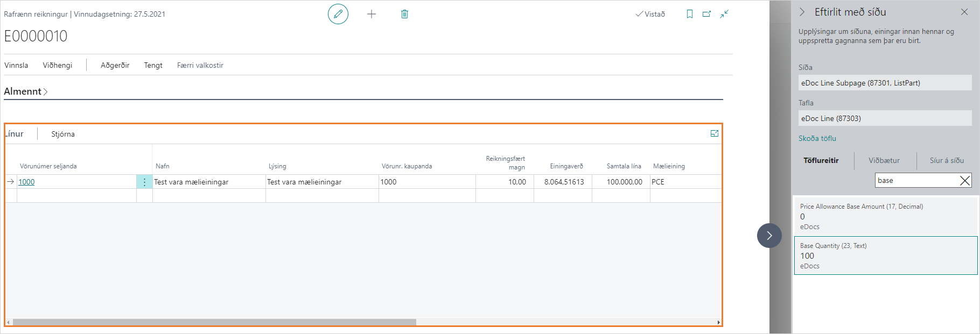Click the Skoða töflu link

click(x=817, y=138)
